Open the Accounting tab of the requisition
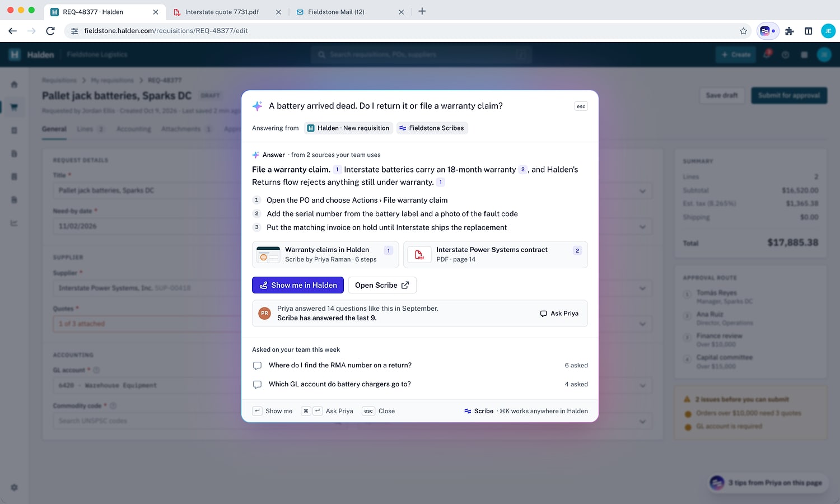840x504 pixels. pyautogui.click(x=133, y=129)
